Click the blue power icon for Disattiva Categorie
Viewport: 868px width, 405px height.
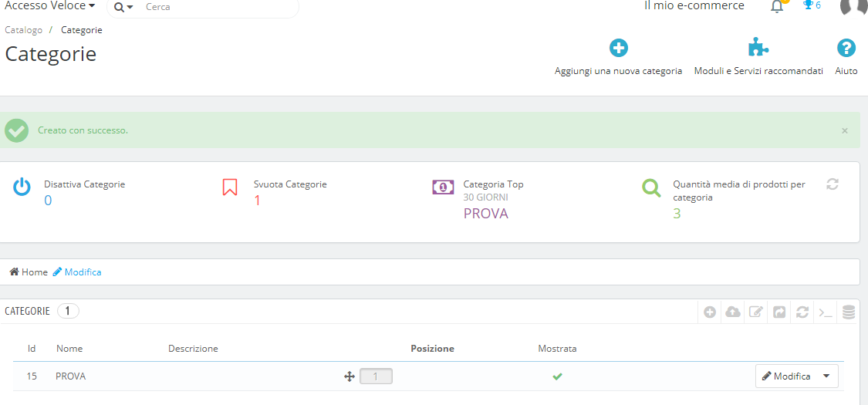click(x=22, y=187)
